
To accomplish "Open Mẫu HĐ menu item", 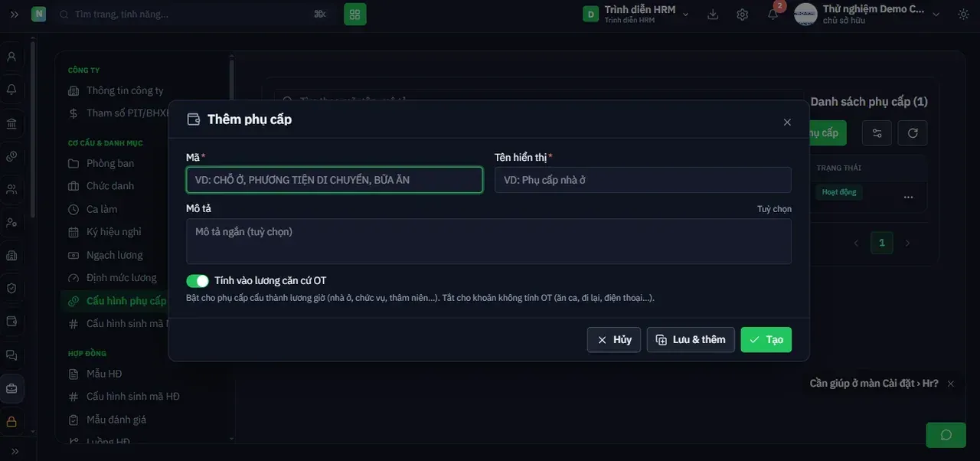I will pos(104,374).
